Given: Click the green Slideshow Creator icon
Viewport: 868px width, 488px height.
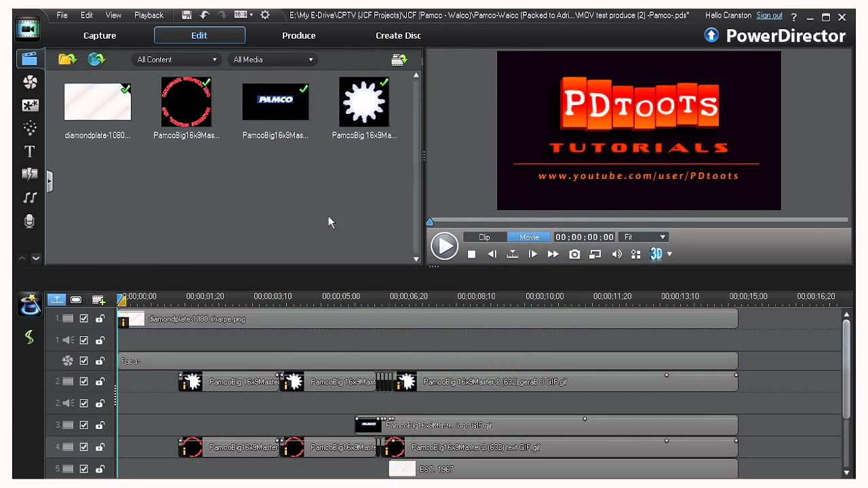Looking at the screenshot, I should pyautogui.click(x=29, y=337).
